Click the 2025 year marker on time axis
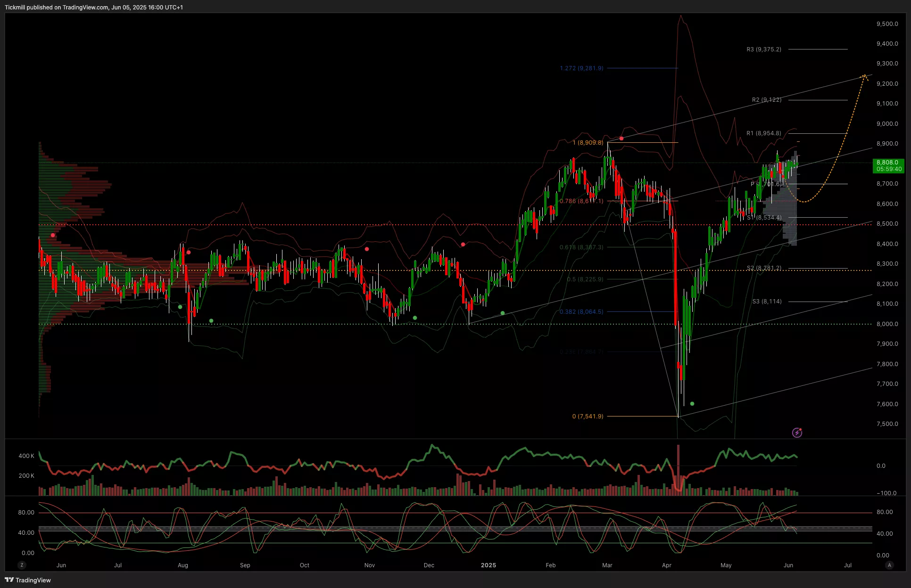 489,565
